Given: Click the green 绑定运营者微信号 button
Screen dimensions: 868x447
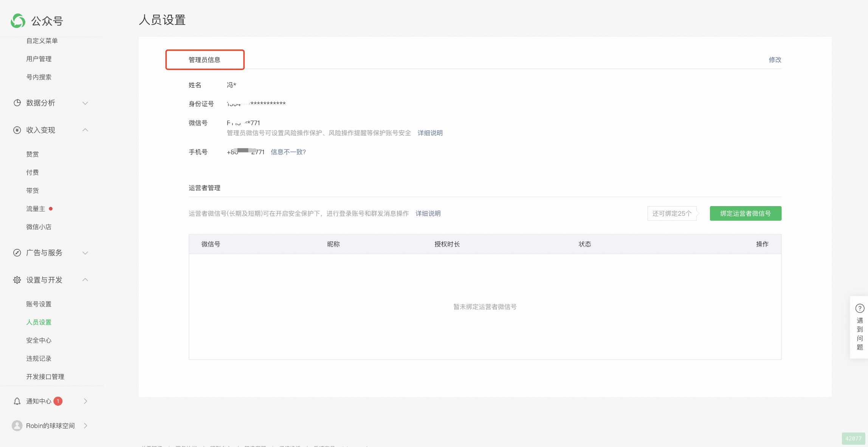Looking at the screenshot, I should tap(745, 213).
